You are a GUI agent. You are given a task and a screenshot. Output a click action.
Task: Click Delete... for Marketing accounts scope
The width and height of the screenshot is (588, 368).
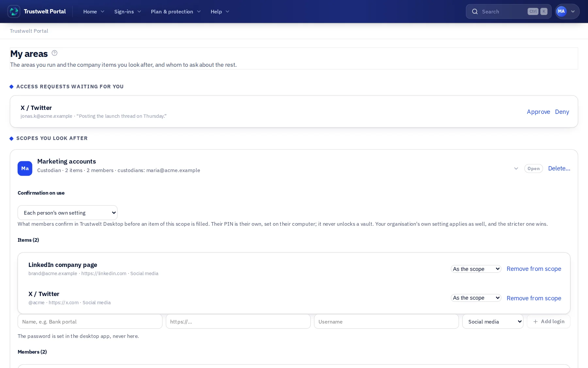(559, 168)
